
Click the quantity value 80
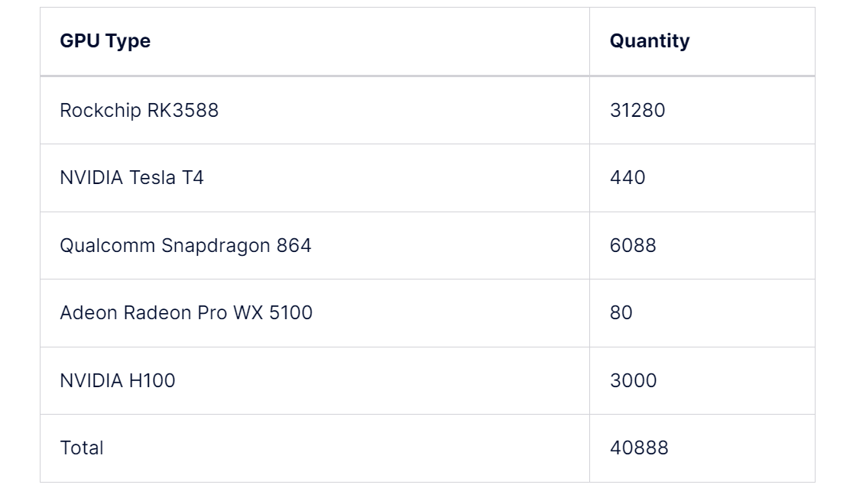click(x=621, y=313)
